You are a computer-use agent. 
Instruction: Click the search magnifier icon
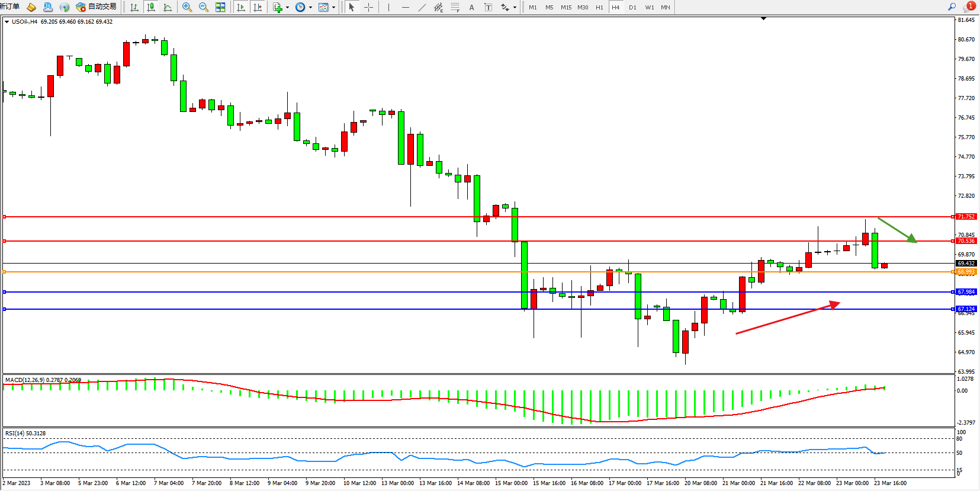pos(952,7)
